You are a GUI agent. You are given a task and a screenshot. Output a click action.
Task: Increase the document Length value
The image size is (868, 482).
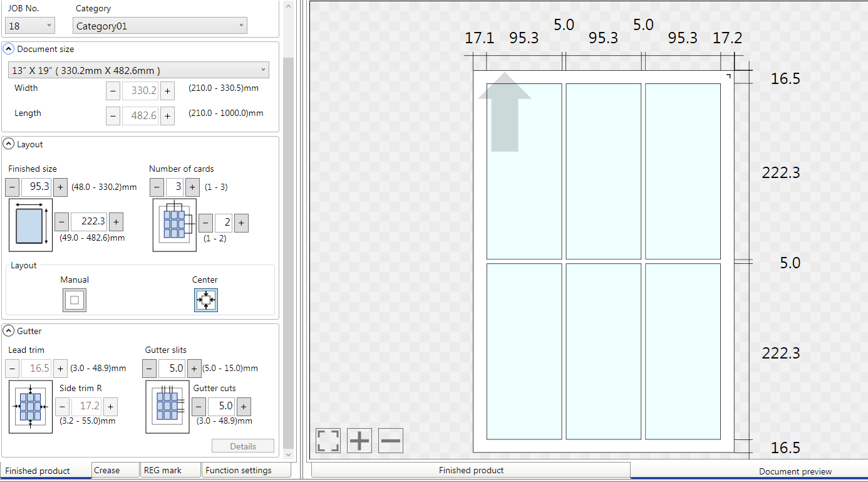(167, 116)
